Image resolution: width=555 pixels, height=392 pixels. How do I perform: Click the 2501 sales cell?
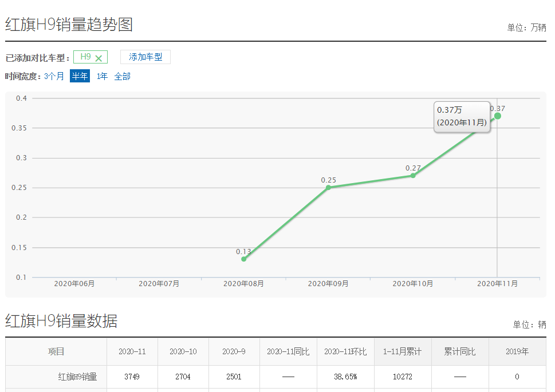[x=234, y=377]
